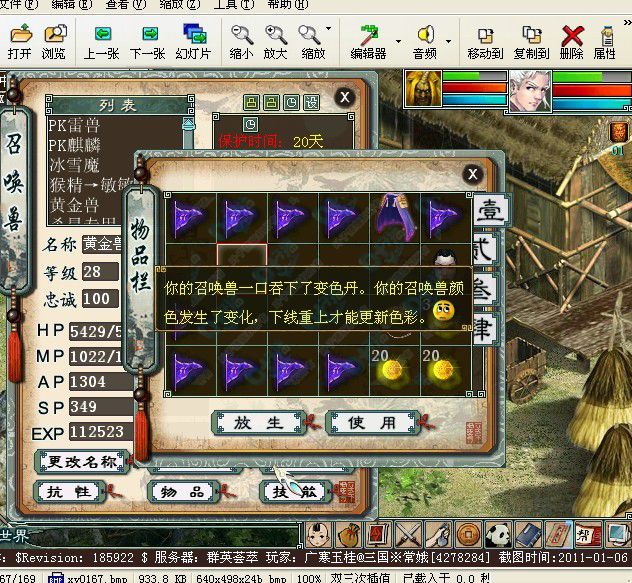Expand the 音频 audio dropdown arrow
This screenshot has height=583, width=632.
click(x=448, y=41)
